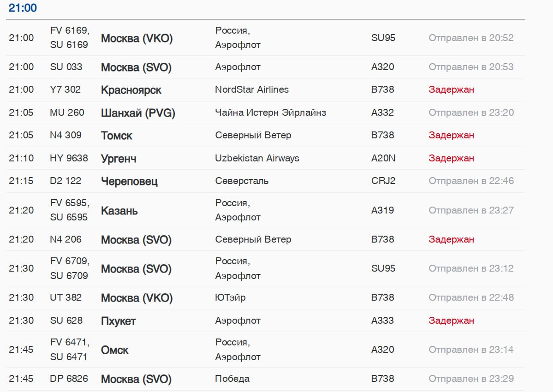This screenshot has width=553, height=392.
Task: Click the Uzbekistan Airways carrier name
Action: coord(257,158)
